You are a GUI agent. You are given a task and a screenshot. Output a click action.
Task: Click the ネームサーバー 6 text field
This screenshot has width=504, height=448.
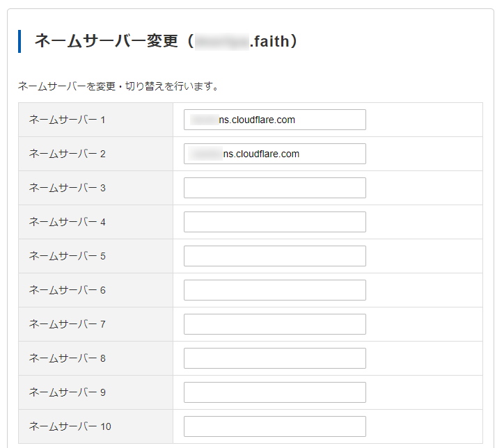274,290
